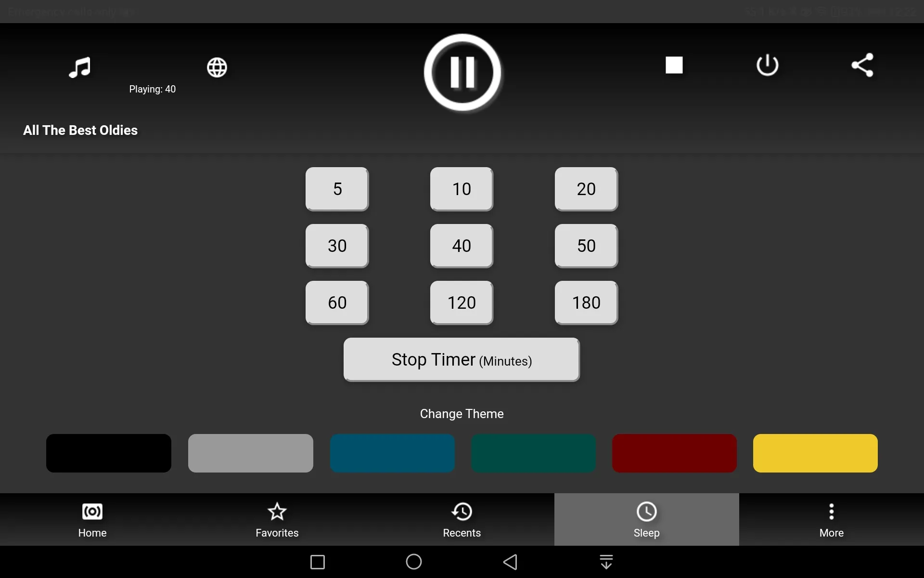Navigate to Favorites tab
The height and width of the screenshot is (578, 924).
pos(277,519)
